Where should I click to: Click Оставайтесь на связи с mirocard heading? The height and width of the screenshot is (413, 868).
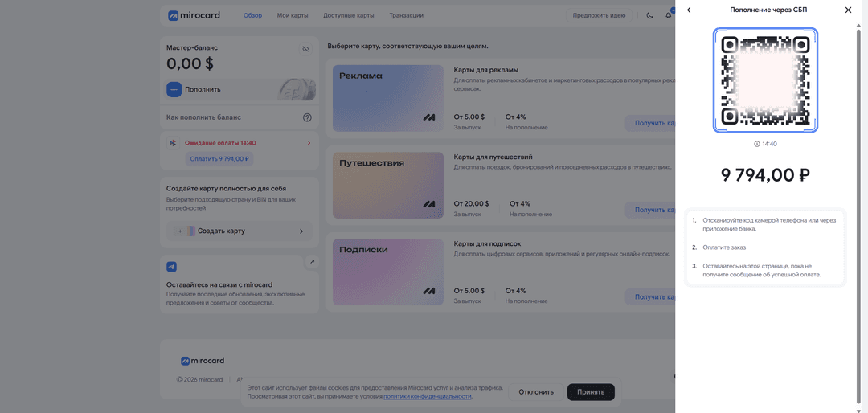219,284
